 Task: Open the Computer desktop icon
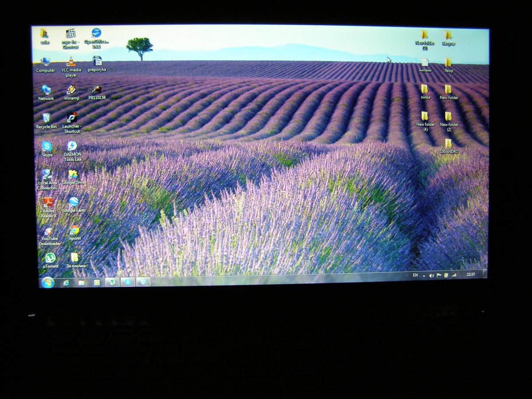[x=45, y=62]
